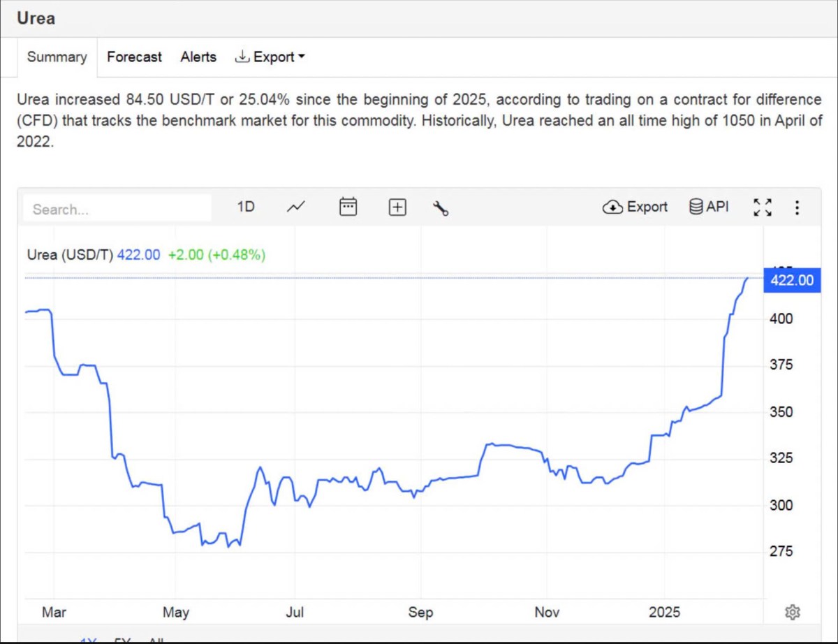Click the 2025 label on time axis
This screenshot has width=838, height=644.
point(664,613)
